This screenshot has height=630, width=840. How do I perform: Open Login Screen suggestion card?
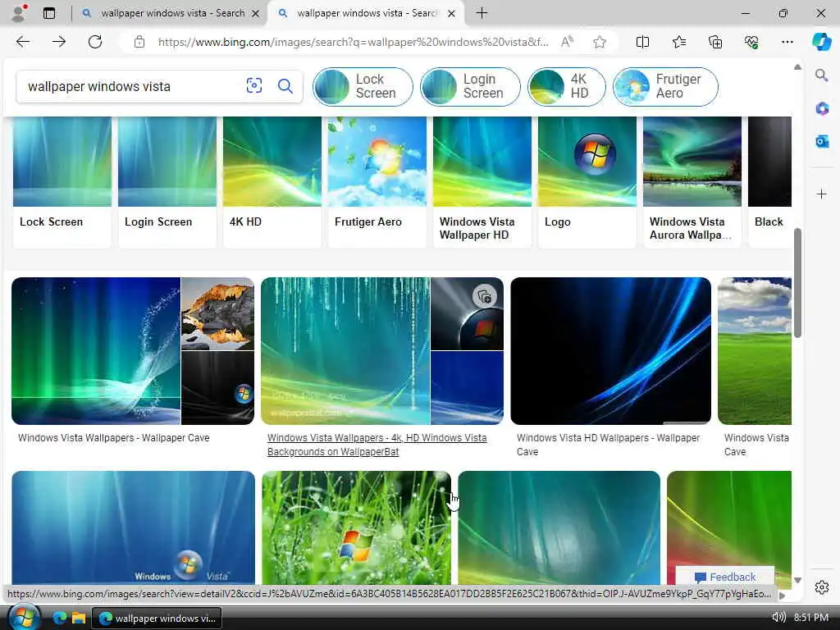click(167, 182)
